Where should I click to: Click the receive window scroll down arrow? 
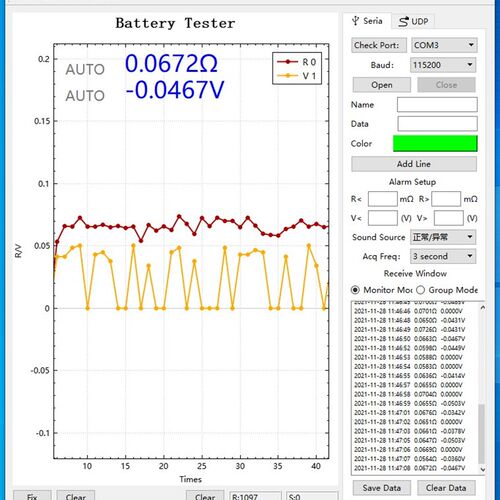coord(482,469)
